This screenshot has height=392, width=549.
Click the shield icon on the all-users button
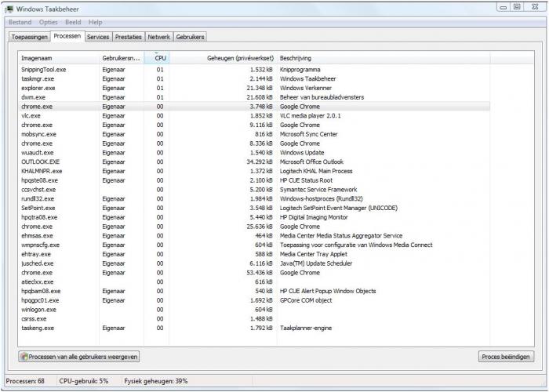(25, 357)
